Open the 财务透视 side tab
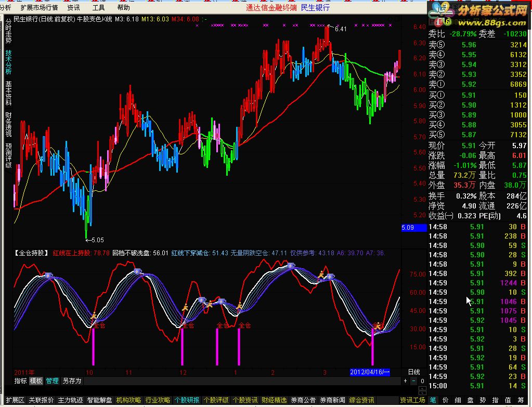 (x=8, y=124)
